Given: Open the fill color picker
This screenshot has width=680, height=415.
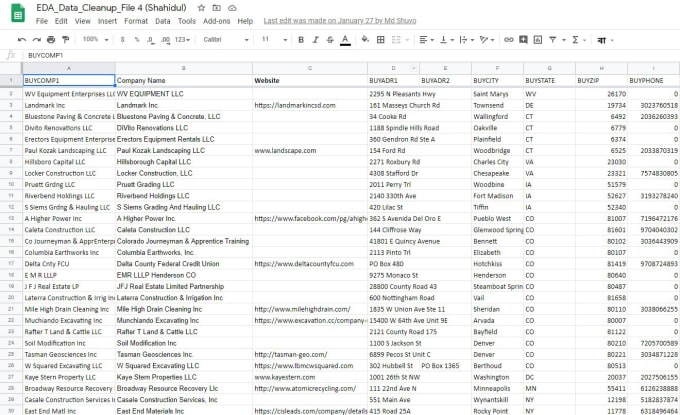Looking at the screenshot, I should (x=365, y=39).
